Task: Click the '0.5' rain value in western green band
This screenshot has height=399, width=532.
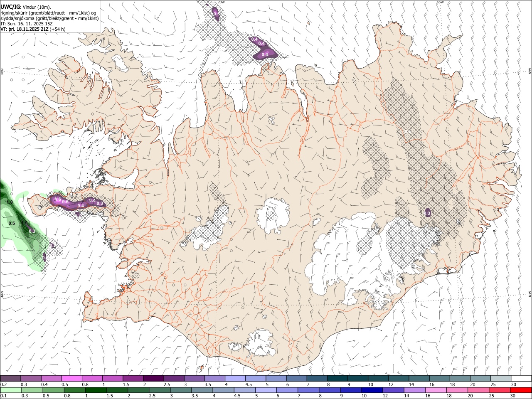Action: click(x=12, y=224)
